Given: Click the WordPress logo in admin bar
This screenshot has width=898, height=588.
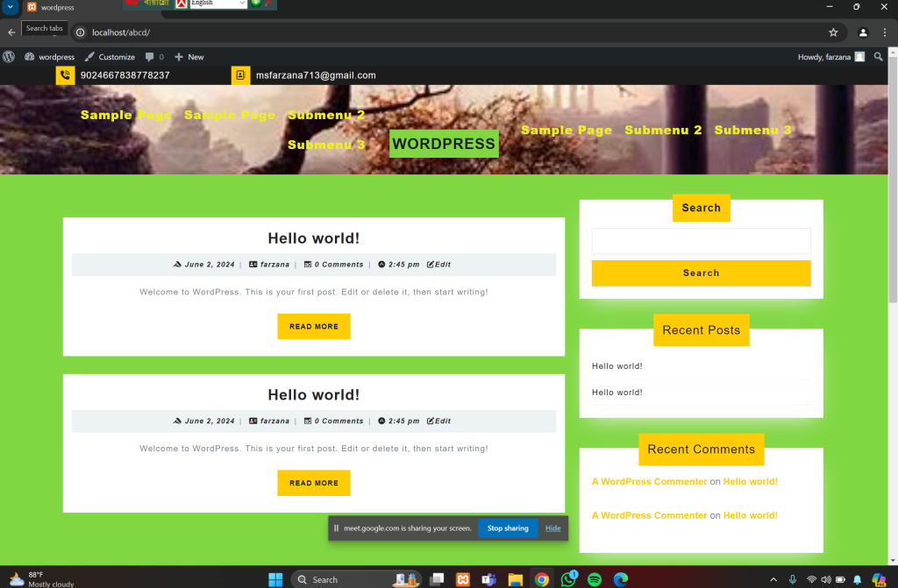Looking at the screenshot, I should [x=9, y=57].
